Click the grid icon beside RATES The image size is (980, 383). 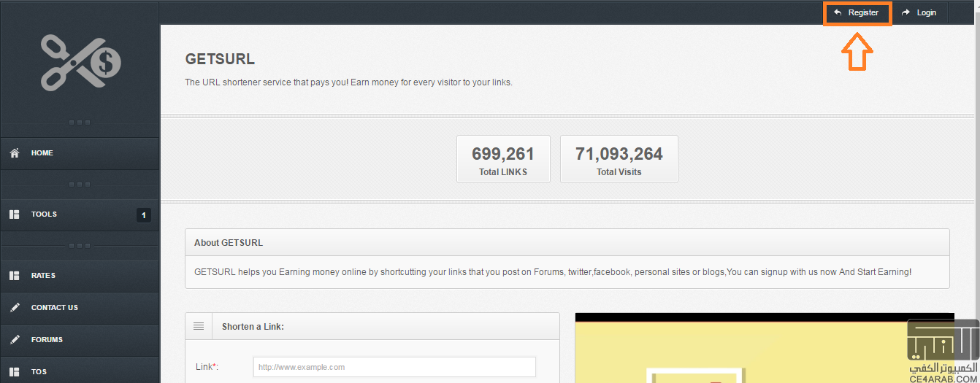click(x=14, y=276)
